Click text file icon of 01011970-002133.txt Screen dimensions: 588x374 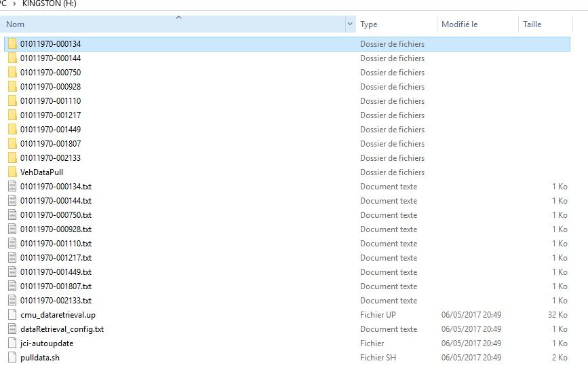coord(12,301)
